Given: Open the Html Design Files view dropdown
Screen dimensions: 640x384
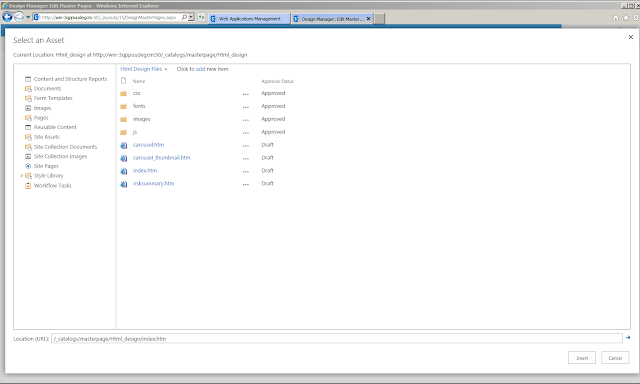Looking at the screenshot, I should tap(144, 69).
